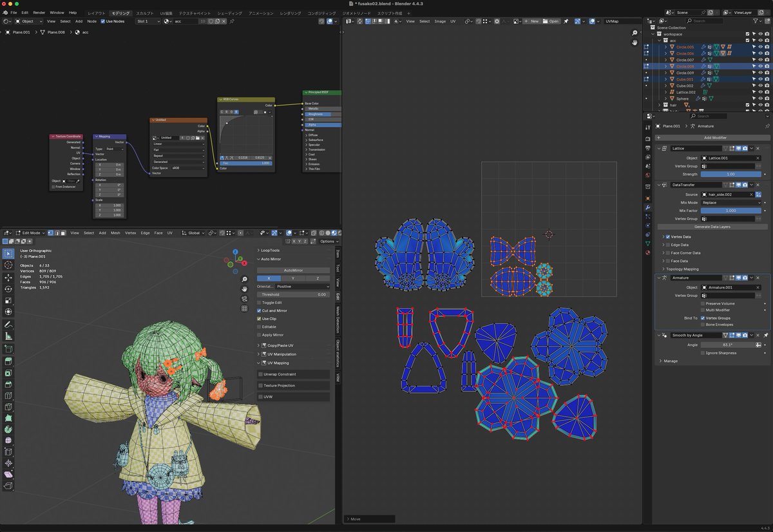Image resolution: width=773 pixels, height=532 pixels.
Task: Adjust the Lattice Strength slider
Action: point(731,174)
